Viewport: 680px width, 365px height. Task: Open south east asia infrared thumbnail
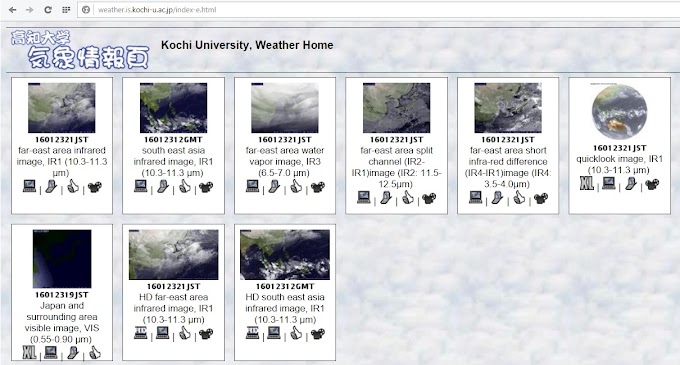point(173,108)
